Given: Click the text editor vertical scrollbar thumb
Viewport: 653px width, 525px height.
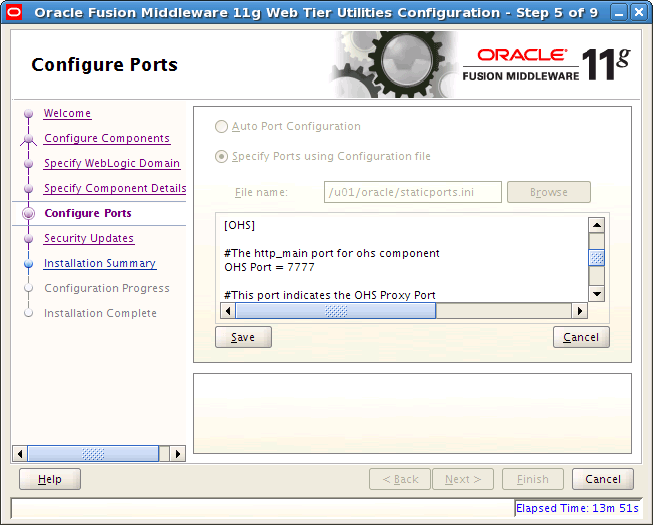Looking at the screenshot, I should pyautogui.click(x=596, y=258).
